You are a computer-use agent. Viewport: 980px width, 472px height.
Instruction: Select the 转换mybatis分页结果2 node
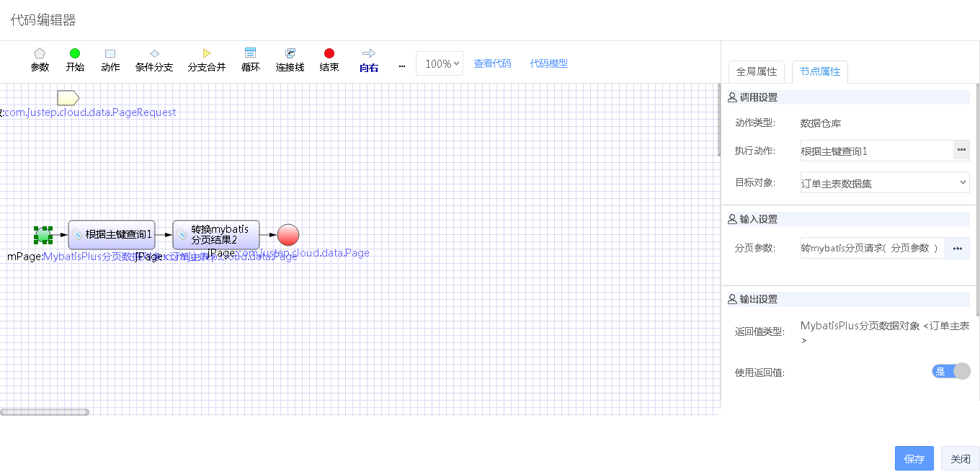tap(216, 235)
